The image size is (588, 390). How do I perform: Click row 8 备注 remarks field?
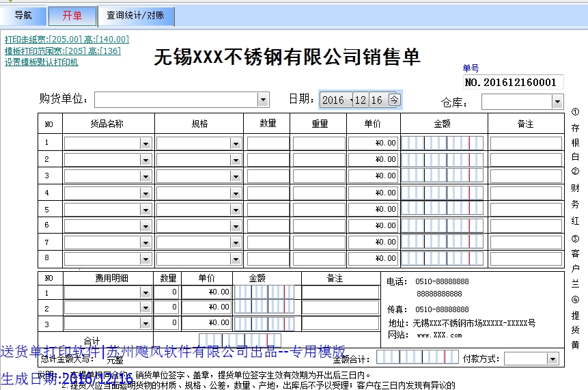tap(526, 259)
